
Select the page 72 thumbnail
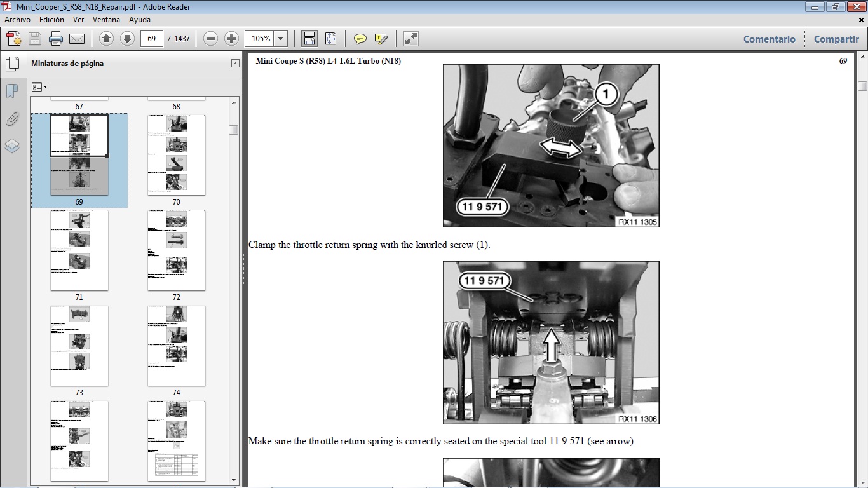click(177, 250)
